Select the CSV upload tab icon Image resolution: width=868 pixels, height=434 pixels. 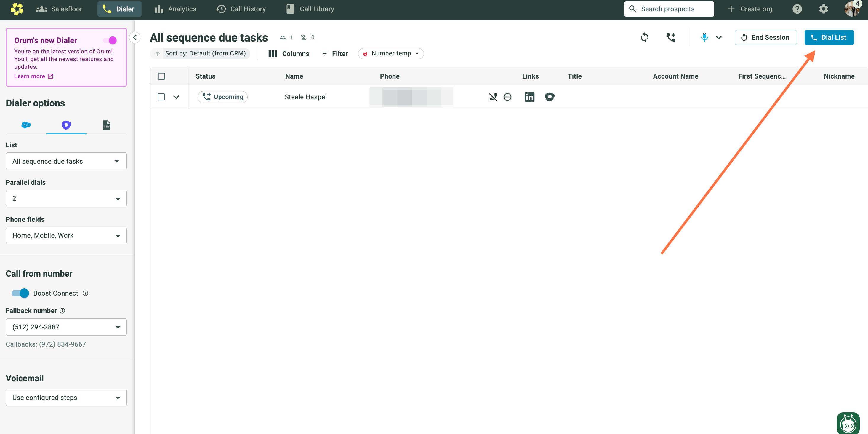tap(106, 125)
